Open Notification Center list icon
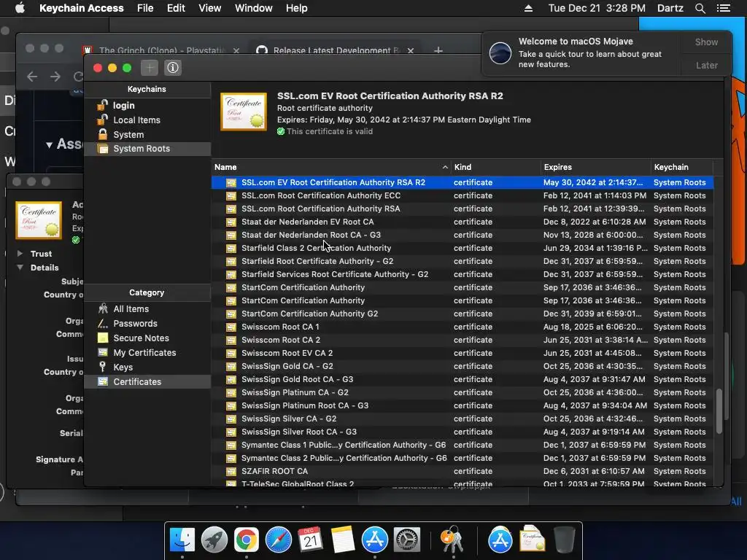This screenshot has height=560, width=747. pyautogui.click(x=723, y=8)
